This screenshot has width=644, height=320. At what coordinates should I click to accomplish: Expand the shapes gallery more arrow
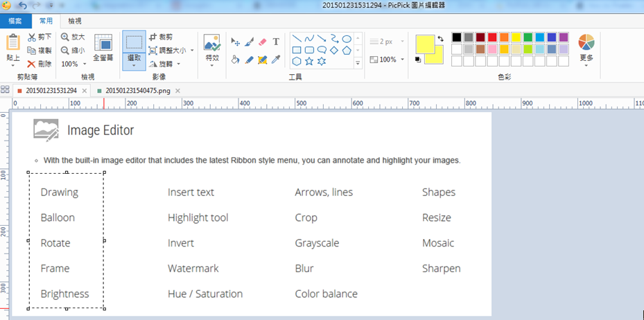[x=358, y=63]
